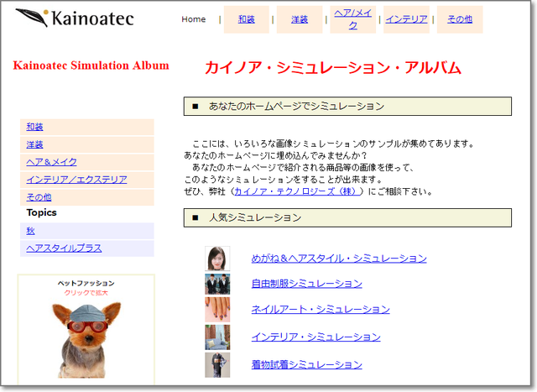This screenshot has width=537, height=392.
Task: Open ネイルアート・シミュレーション text link
Action: point(321,310)
